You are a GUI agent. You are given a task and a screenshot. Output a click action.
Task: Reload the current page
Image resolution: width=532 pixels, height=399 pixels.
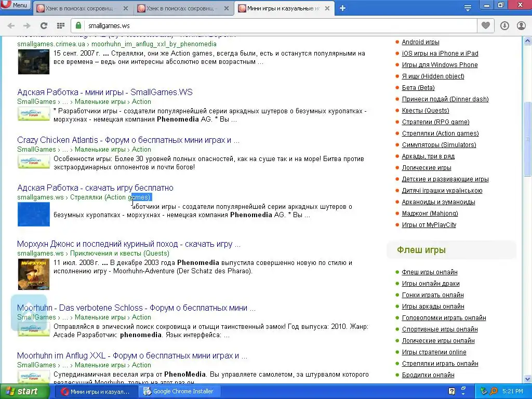click(x=44, y=26)
